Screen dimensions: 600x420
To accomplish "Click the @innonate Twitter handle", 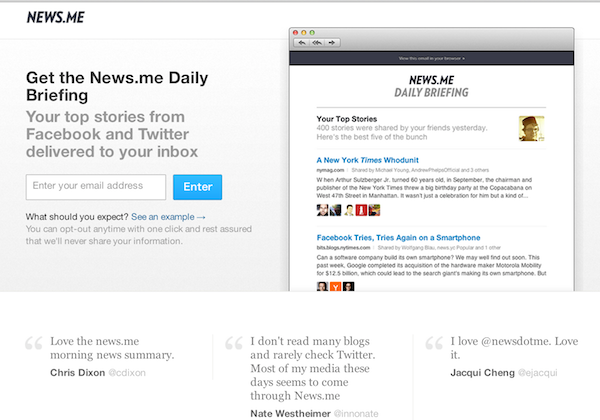I will (358, 412).
